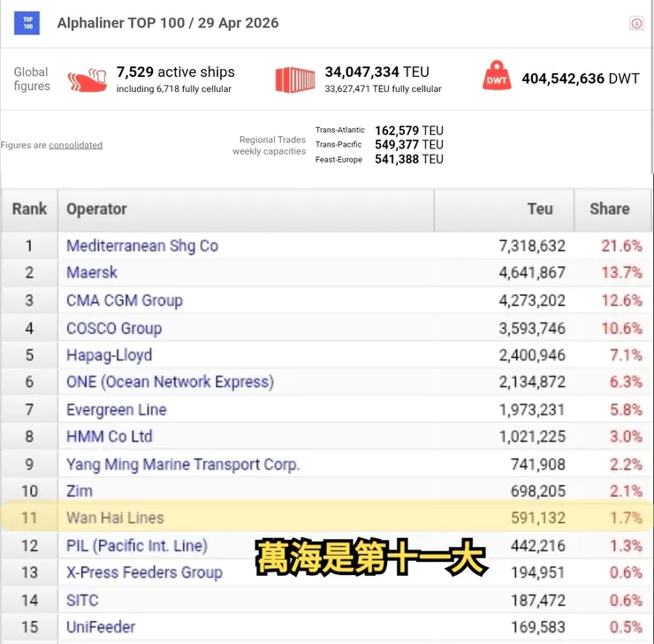Click the 2,134,872 TEU value

[532, 382]
